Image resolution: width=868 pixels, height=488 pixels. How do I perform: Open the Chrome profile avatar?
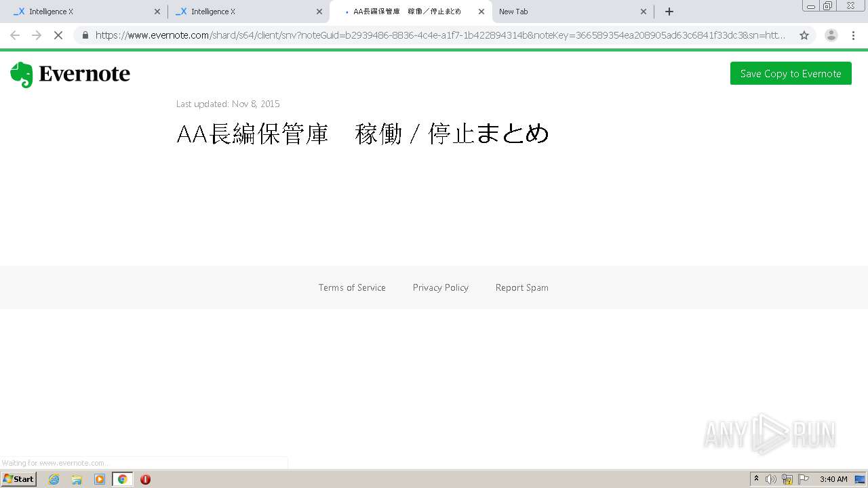click(831, 35)
